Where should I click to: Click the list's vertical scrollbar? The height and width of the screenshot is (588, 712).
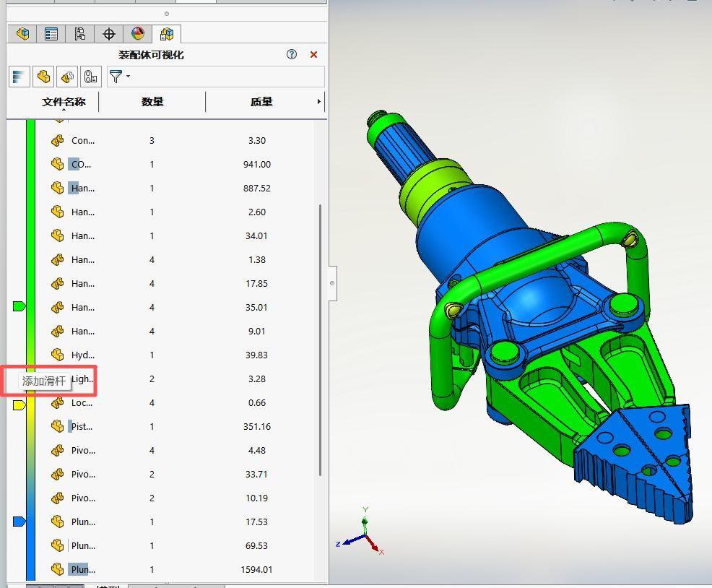(x=320, y=340)
